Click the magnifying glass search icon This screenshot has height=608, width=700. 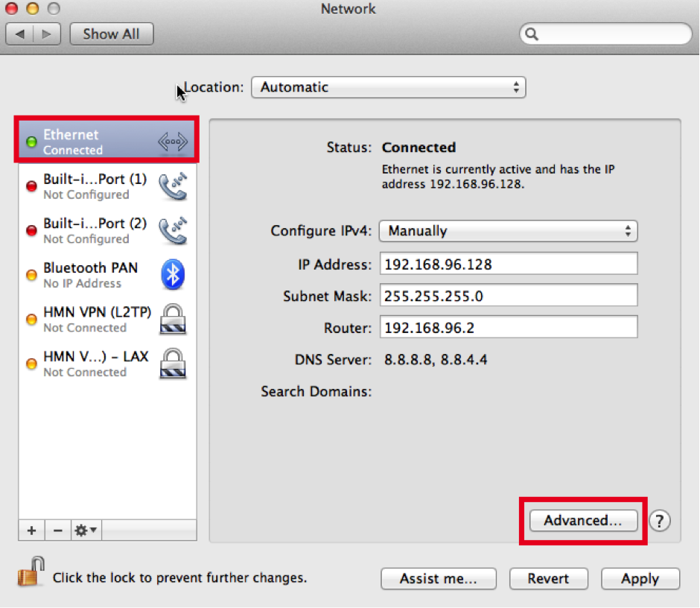point(531,34)
